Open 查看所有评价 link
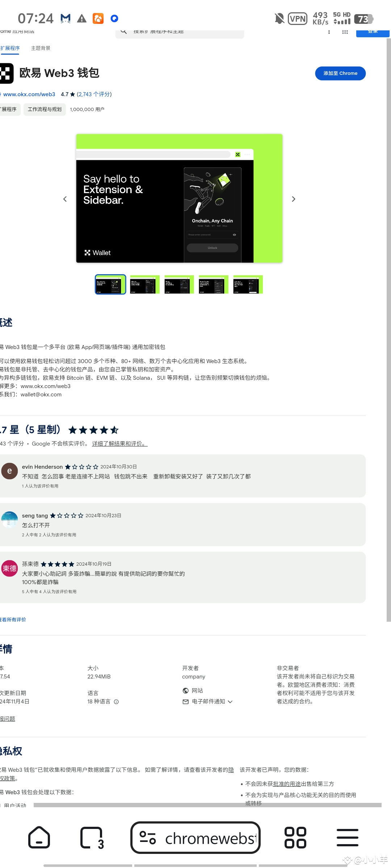Viewport: 391px width, 868px height. [x=13, y=620]
